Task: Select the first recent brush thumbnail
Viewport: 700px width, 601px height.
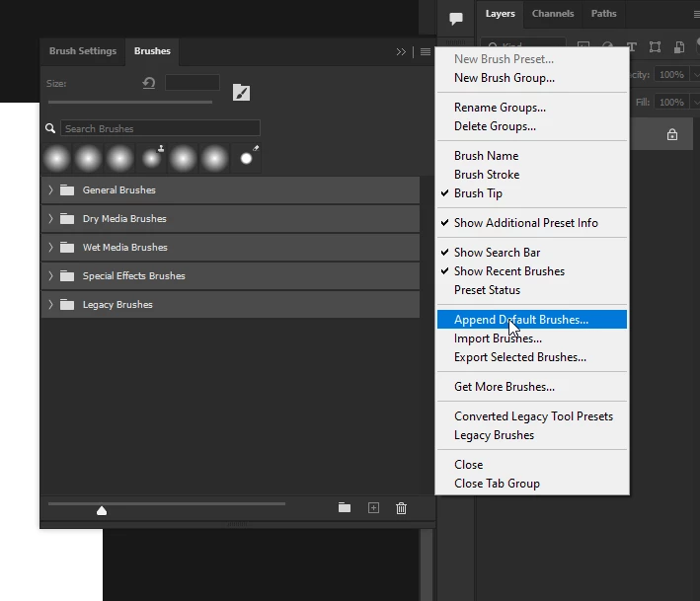Action: [56, 159]
